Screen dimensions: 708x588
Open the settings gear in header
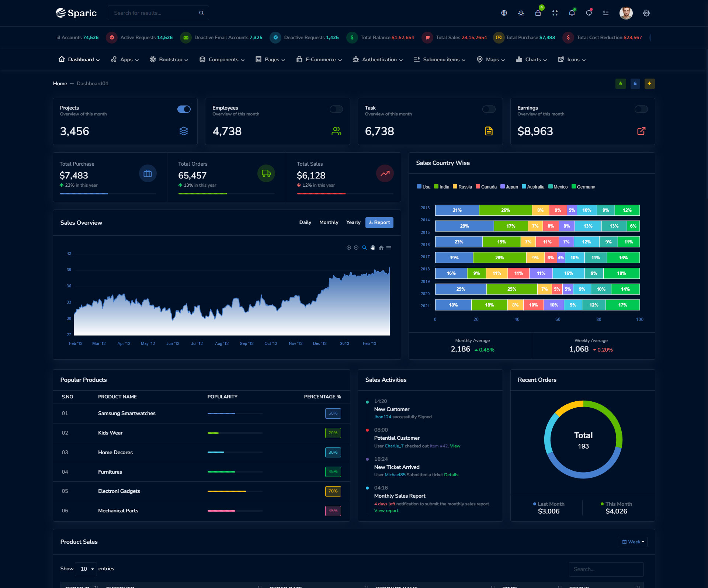(646, 13)
